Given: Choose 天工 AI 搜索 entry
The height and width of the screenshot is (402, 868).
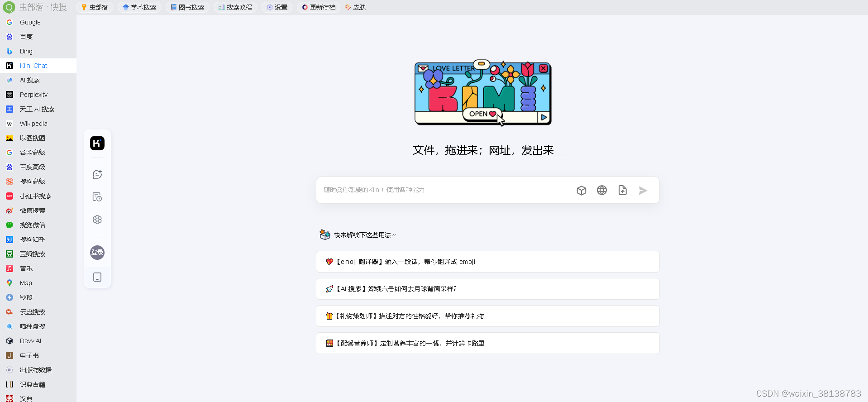Looking at the screenshot, I should [38, 109].
